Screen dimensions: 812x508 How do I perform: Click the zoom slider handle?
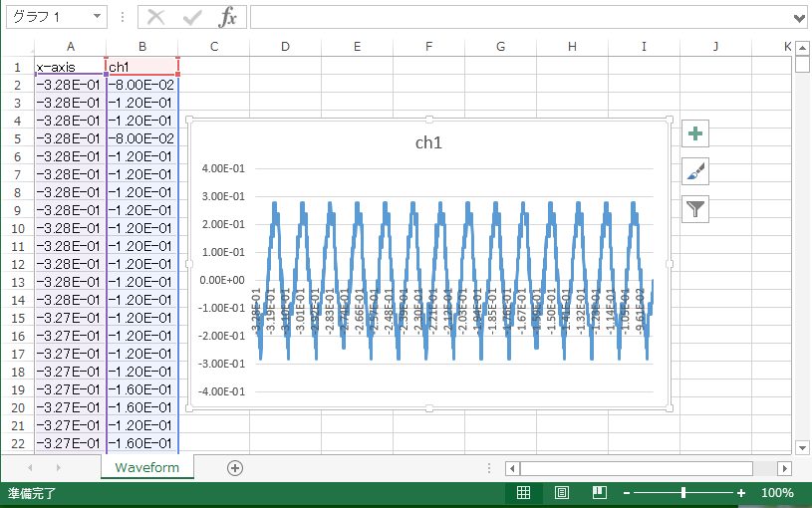683,492
